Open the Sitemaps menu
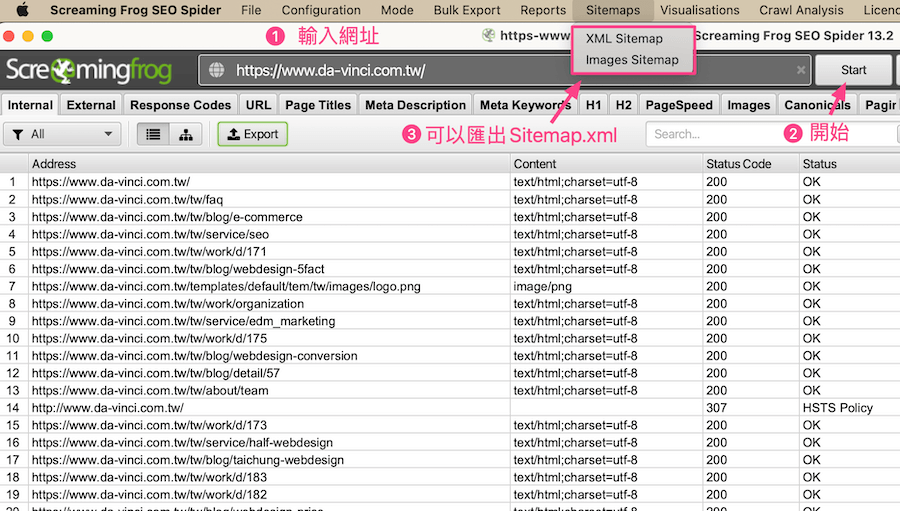The width and height of the screenshot is (900, 511). coord(613,10)
